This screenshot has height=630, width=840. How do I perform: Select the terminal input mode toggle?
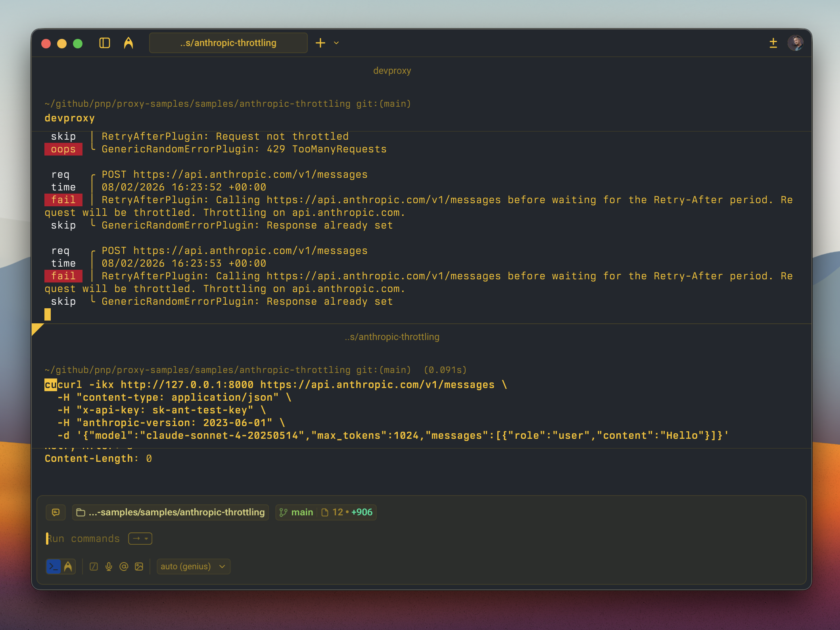click(x=54, y=567)
